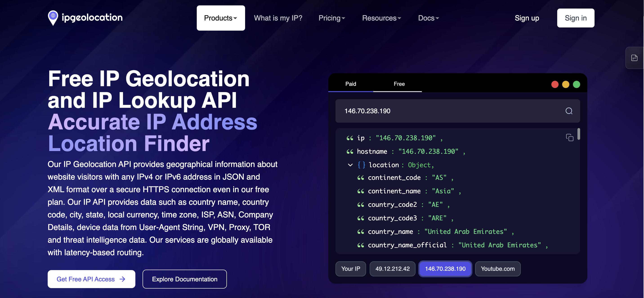Copy JSON response with the copy icon
This screenshot has height=298, width=644.
569,137
